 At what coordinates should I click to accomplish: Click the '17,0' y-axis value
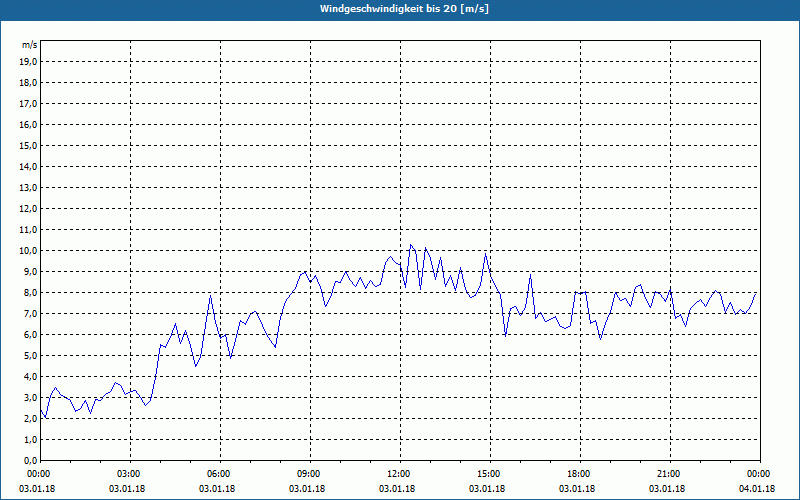28,104
